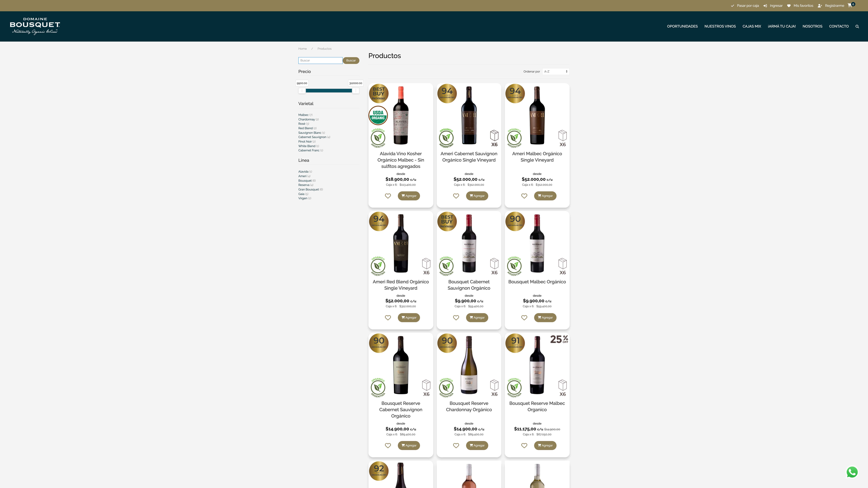
Task: Favorite Bousquet Reserve Cabernet Sauvignon
Action: (388, 446)
